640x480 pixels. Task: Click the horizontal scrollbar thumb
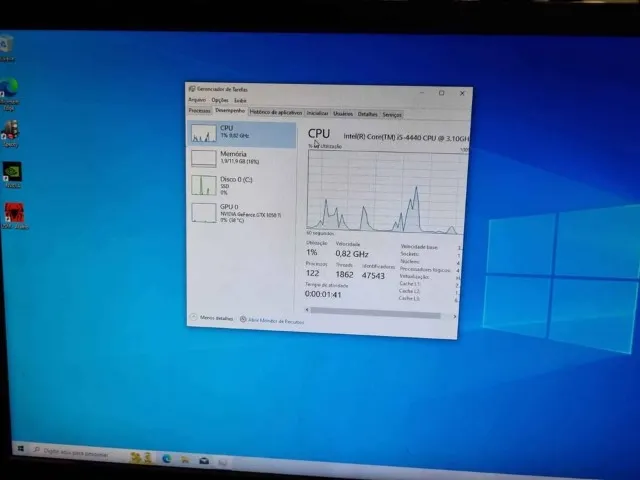[x=376, y=313]
